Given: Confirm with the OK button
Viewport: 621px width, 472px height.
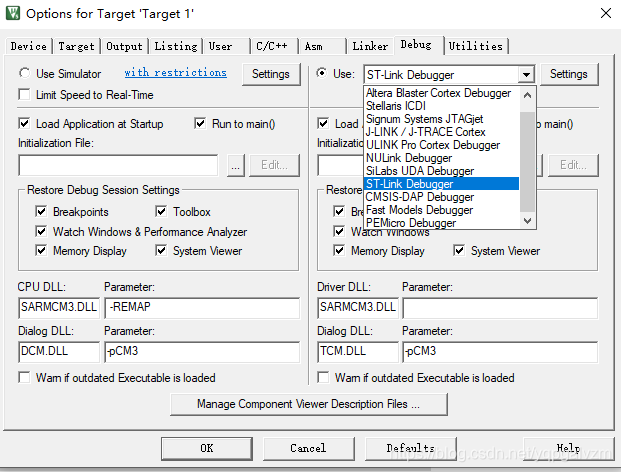Looking at the screenshot, I should pos(207,448).
